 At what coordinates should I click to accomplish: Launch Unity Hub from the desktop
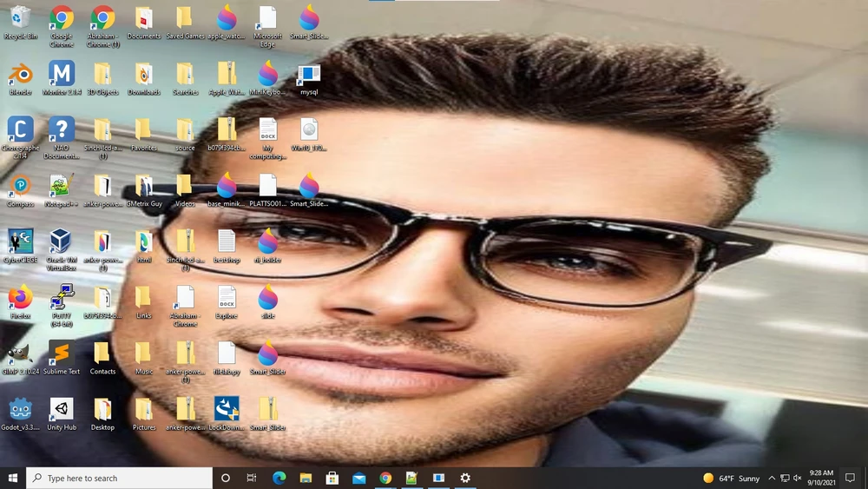coord(62,414)
